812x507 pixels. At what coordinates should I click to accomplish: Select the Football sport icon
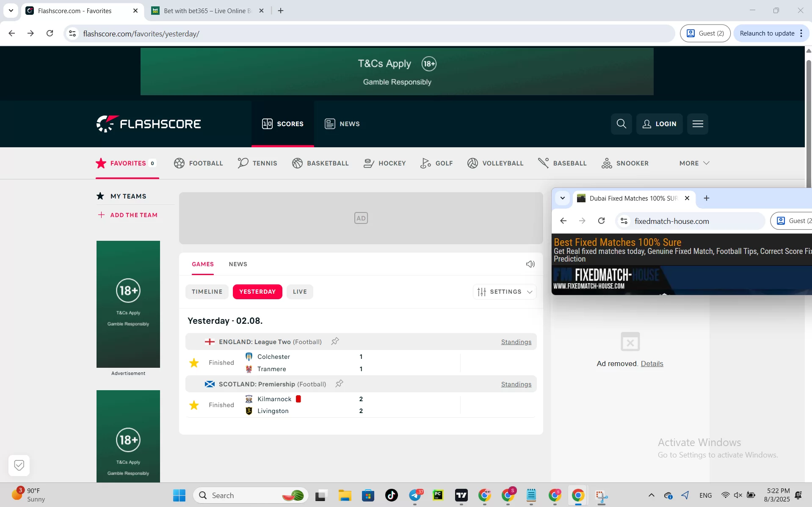pos(178,163)
